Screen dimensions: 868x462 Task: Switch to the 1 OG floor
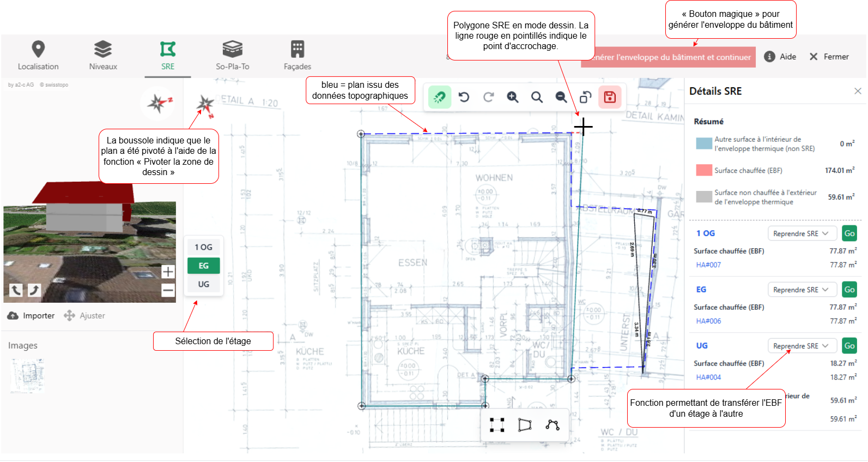coord(203,247)
